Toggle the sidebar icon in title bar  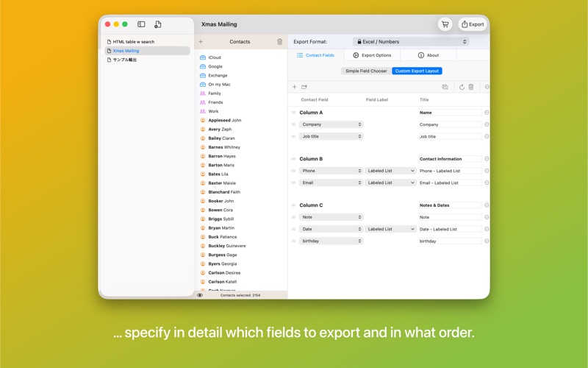click(141, 24)
